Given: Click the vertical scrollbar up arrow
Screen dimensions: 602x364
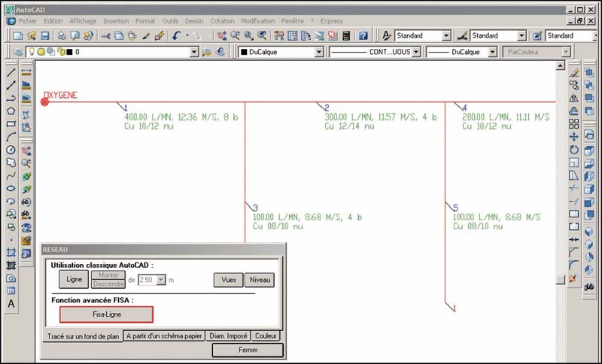Looking at the screenshot, I should tap(559, 65).
